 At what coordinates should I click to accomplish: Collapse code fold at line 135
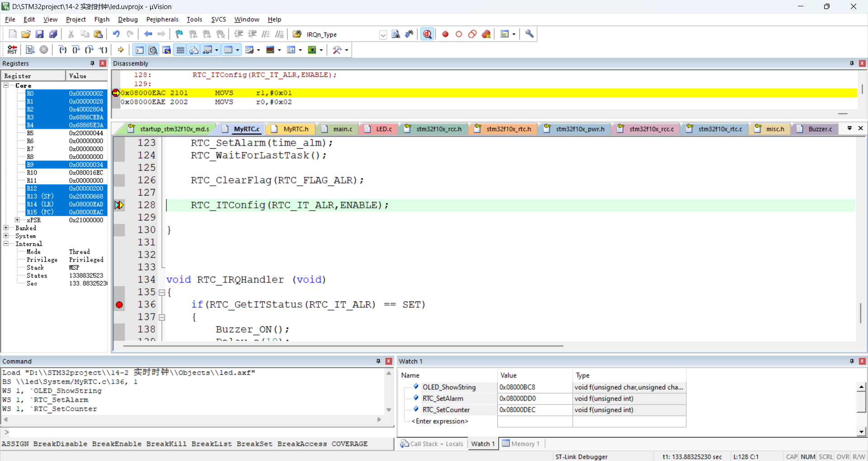tap(162, 292)
